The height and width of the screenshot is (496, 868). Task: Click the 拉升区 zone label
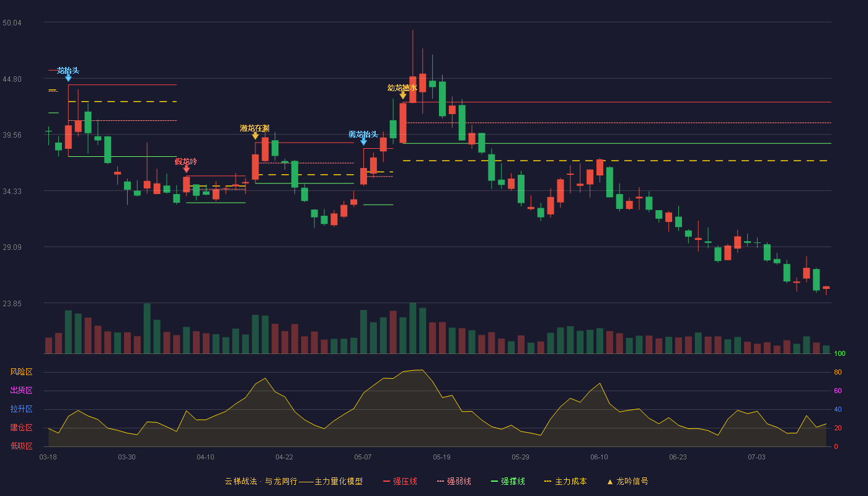click(x=21, y=409)
